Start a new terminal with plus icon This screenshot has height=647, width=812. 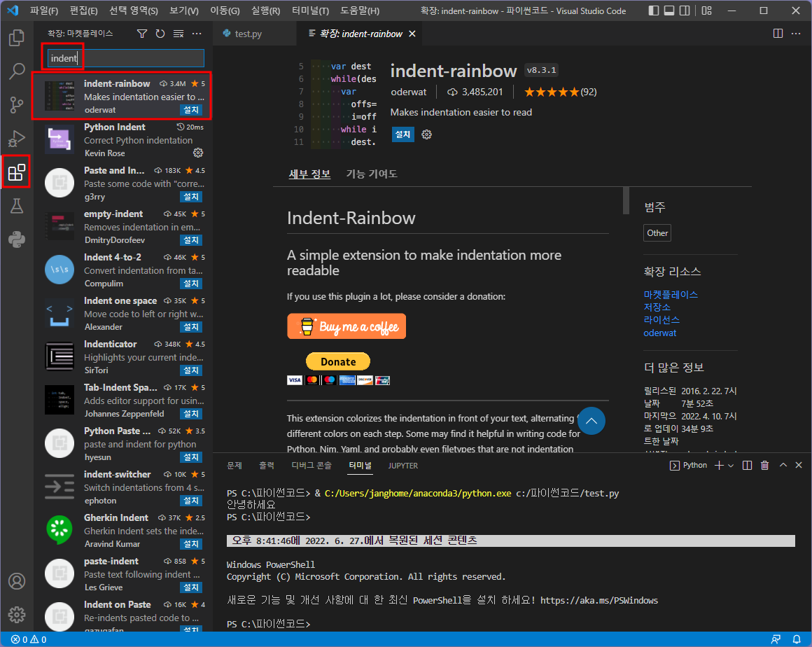(719, 465)
